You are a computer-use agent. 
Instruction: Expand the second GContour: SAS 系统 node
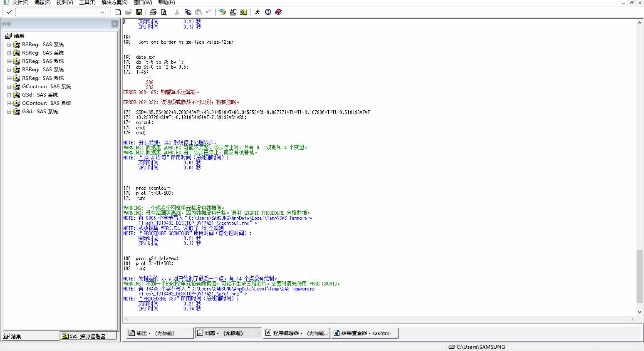(9, 103)
